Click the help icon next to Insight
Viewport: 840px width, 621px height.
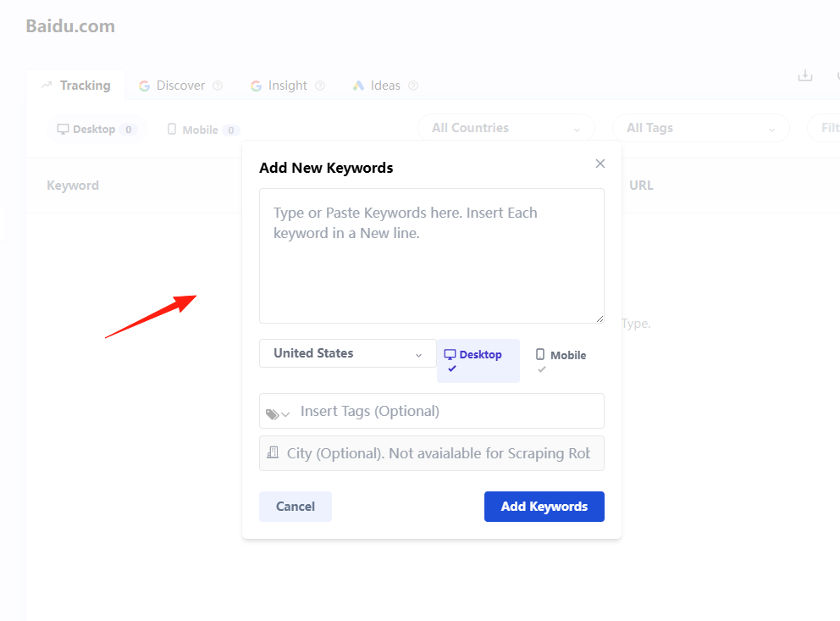320,86
